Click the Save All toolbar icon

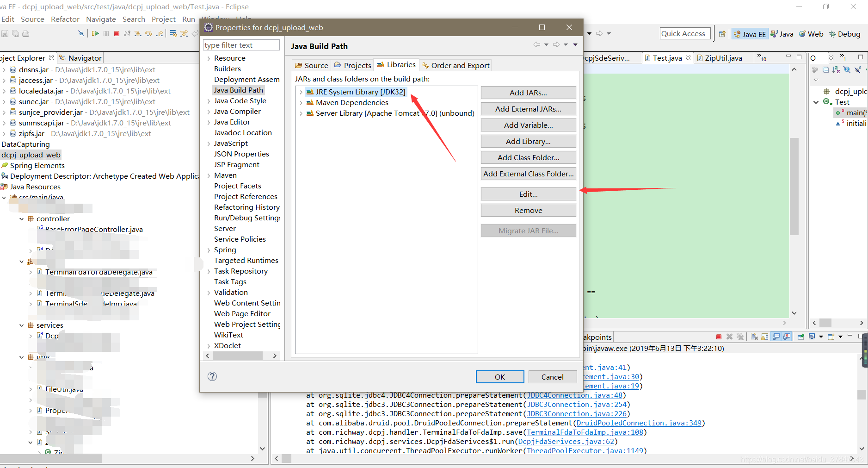(x=15, y=33)
